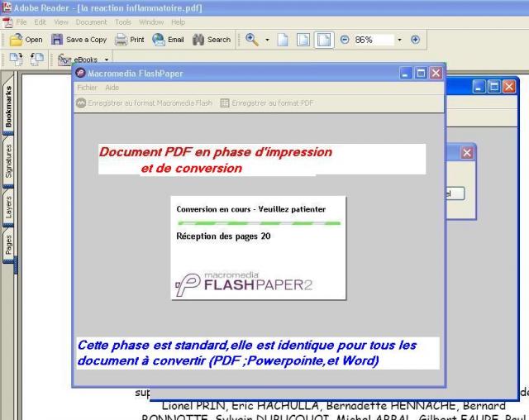Minimize the background window behind FlashPaper
Viewport: 529px width, 420px height.
pos(479,87)
